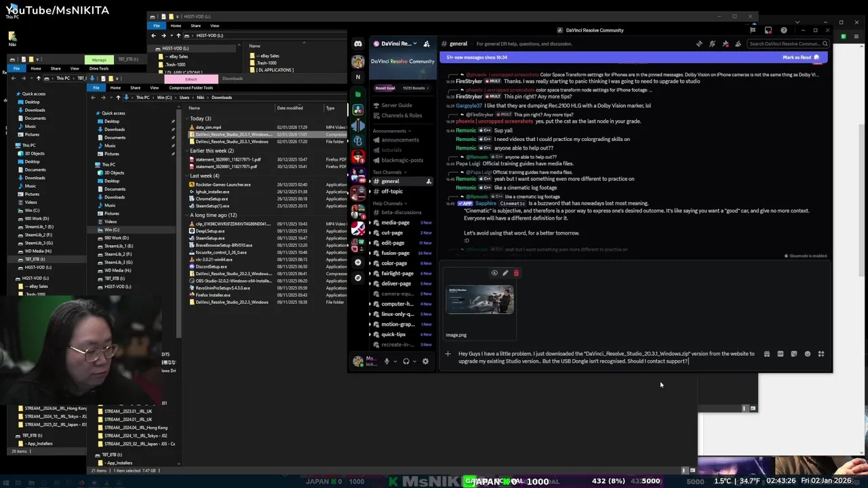Image resolution: width=868 pixels, height=488 pixels.
Task: Open View tab in Downloads explorer window
Action: [x=155, y=87]
